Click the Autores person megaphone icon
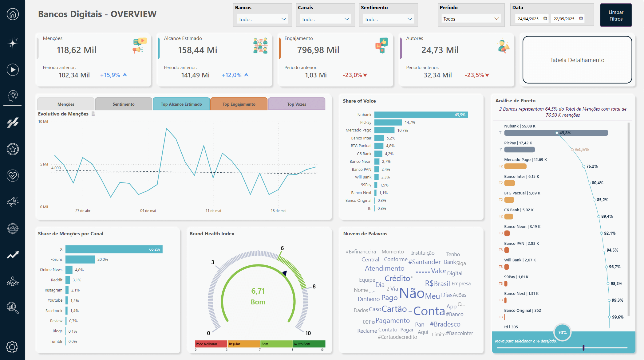The image size is (644, 360). [503, 46]
